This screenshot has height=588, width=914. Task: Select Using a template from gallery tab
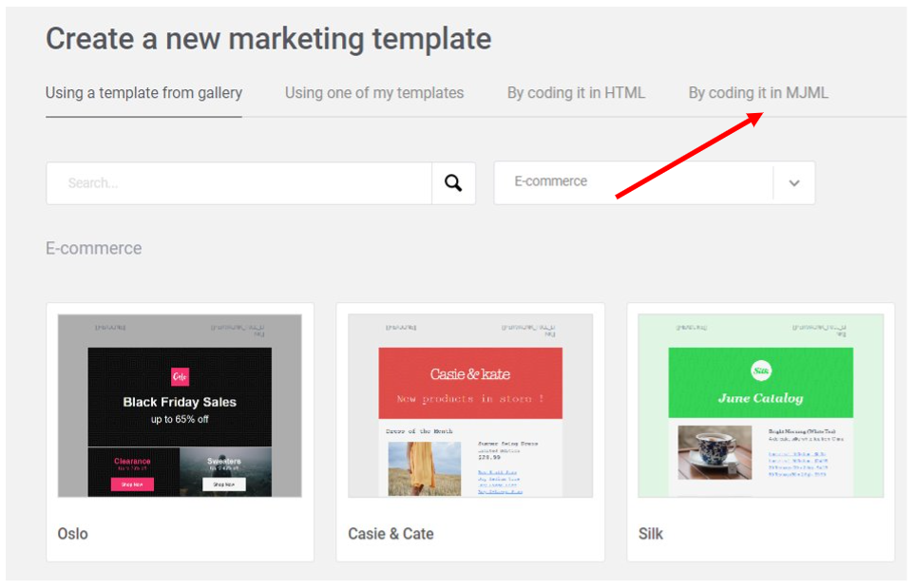tap(144, 93)
